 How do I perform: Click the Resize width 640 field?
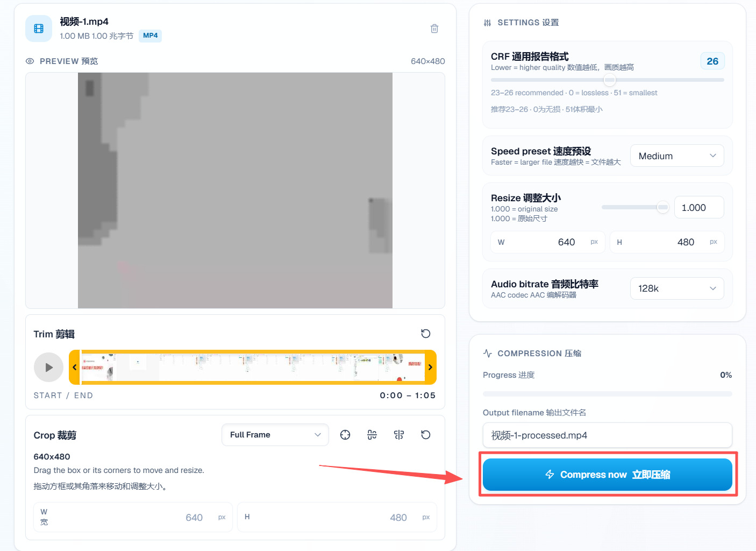[x=548, y=242]
